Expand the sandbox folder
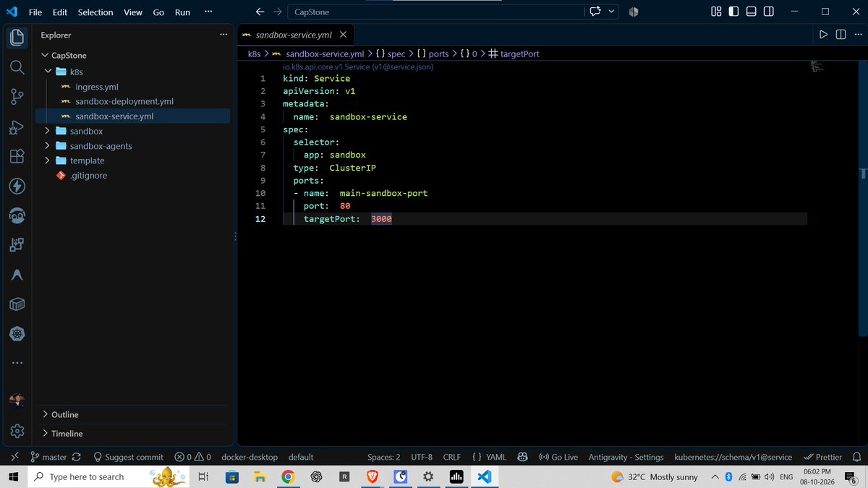 click(132, 131)
